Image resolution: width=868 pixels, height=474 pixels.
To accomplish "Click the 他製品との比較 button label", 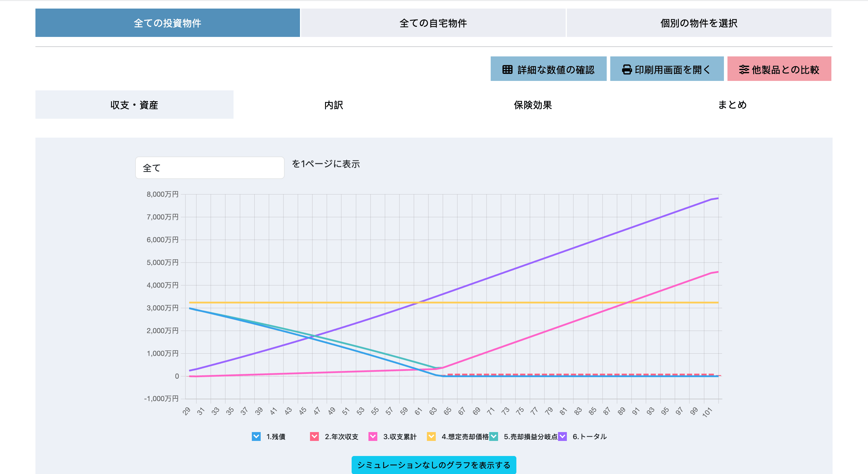I will [785, 70].
